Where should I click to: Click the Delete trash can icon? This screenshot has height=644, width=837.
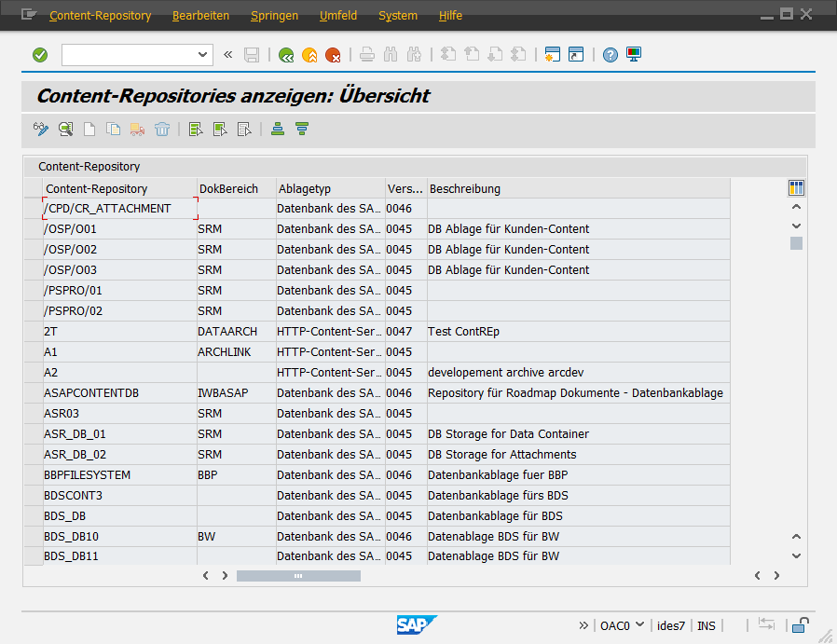(x=162, y=130)
